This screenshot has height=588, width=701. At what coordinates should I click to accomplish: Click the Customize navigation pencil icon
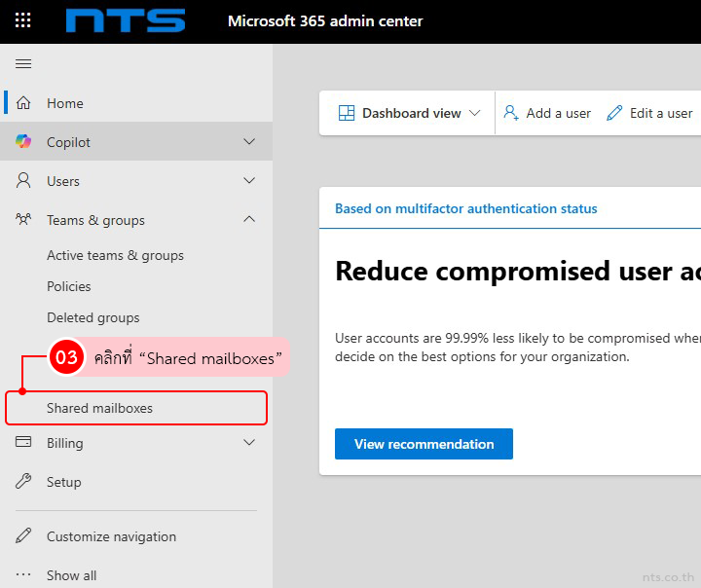(x=23, y=536)
